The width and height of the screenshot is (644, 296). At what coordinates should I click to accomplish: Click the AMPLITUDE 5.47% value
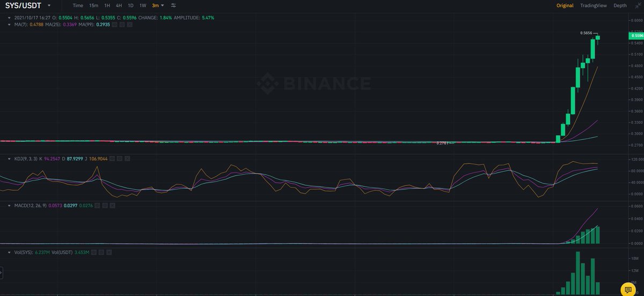tap(208, 18)
